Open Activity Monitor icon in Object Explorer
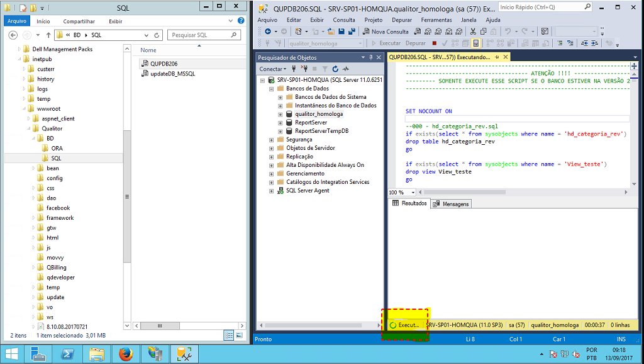Screen dimensions: 644x364 346,69
